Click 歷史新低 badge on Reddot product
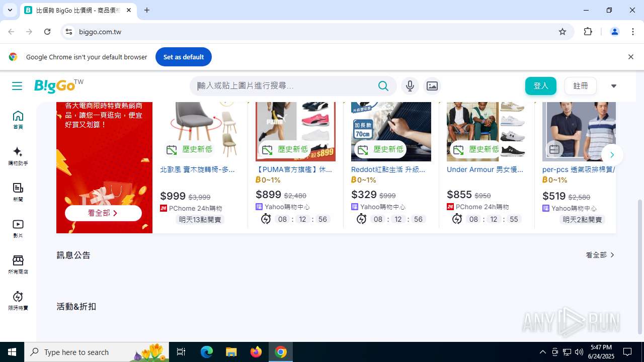The height and width of the screenshot is (362, 644). tap(380, 149)
